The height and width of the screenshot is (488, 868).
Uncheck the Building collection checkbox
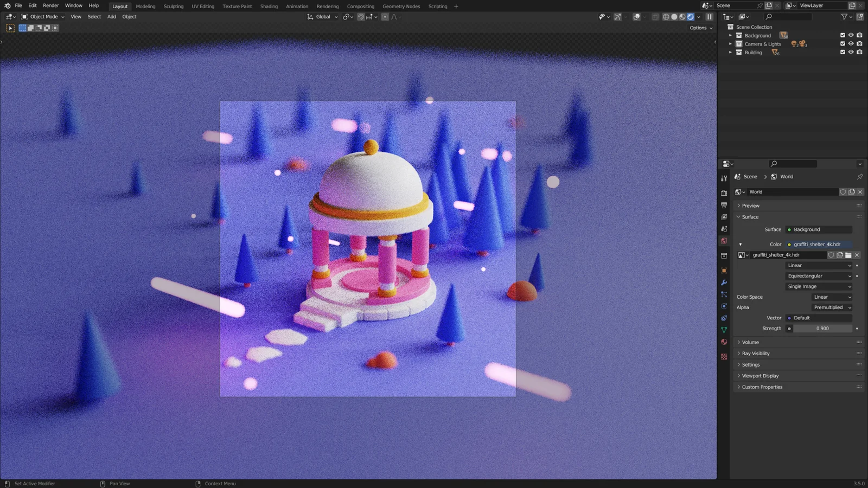[842, 52]
